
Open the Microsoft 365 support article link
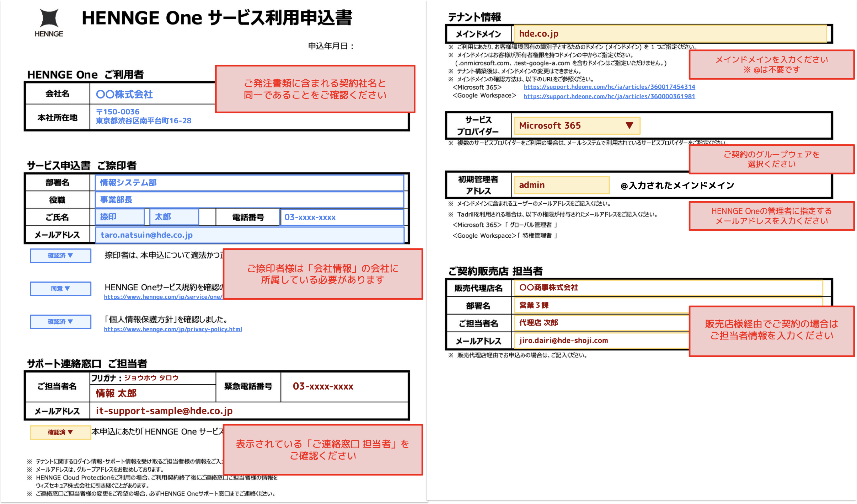click(609, 87)
